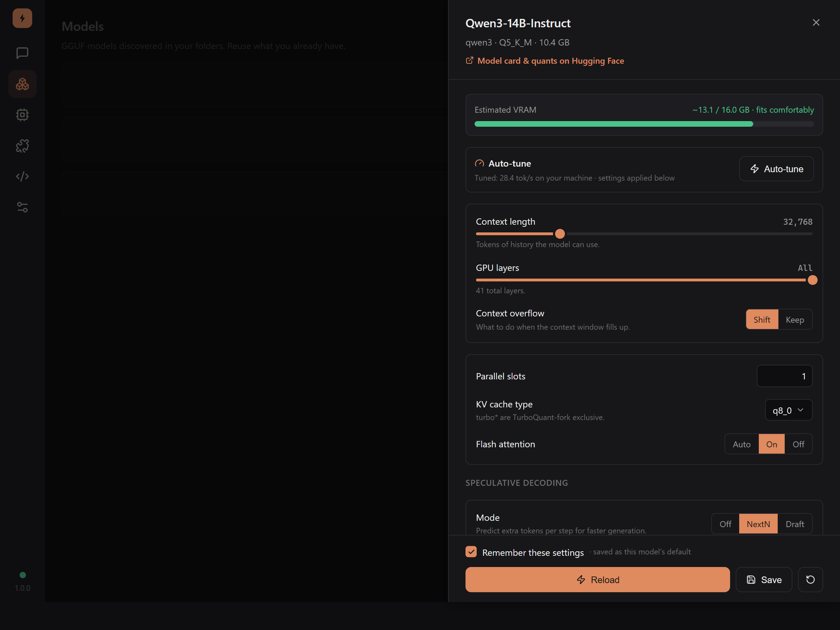Click the GPU layers value All
The width and height of the screenshot is (840, 630).
[805, 268]
